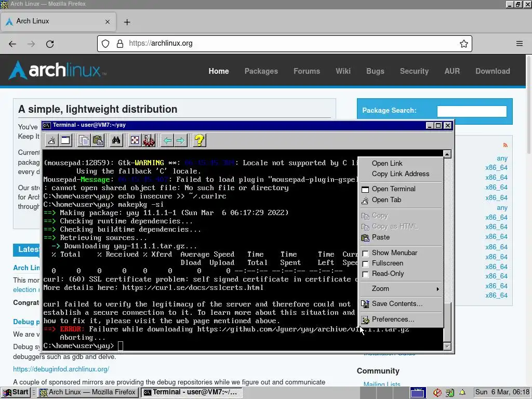The height and width of the screenshot is (399, 532).
Task: Choose Copy Link Address from context menu
Action: click(x=401, y=174)
